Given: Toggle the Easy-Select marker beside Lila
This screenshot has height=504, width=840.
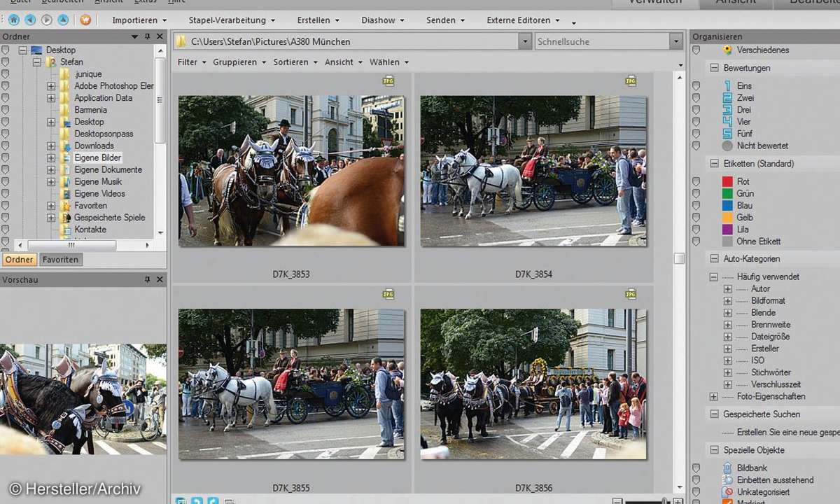Looking at the screenshot, I should pos(696,230).
